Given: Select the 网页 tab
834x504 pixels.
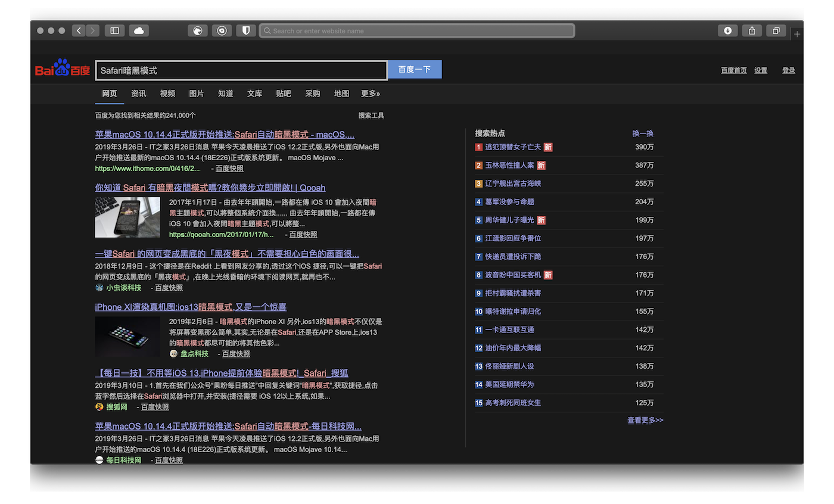Looking at the screenshot, I should 110,94.
